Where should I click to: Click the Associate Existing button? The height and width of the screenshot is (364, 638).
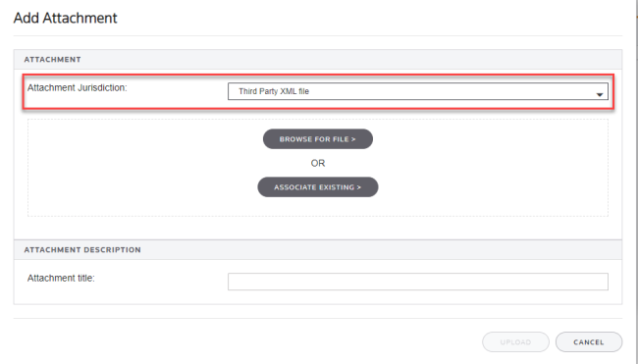[x=318, y=187]
